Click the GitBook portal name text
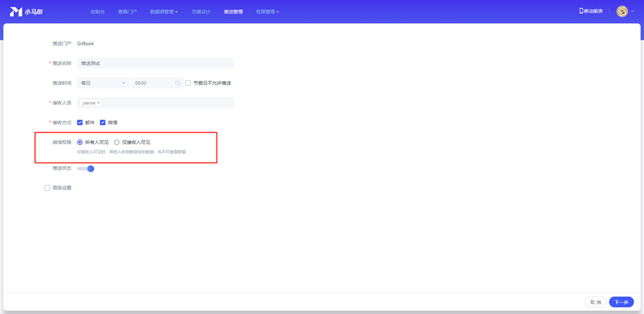The height and width of the screenshot is (314, 644). click(85, 44)
